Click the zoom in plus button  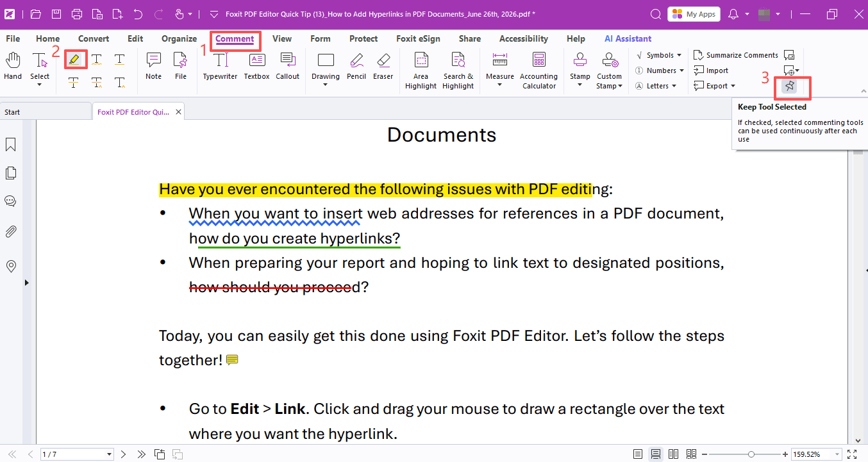(785, 454)
